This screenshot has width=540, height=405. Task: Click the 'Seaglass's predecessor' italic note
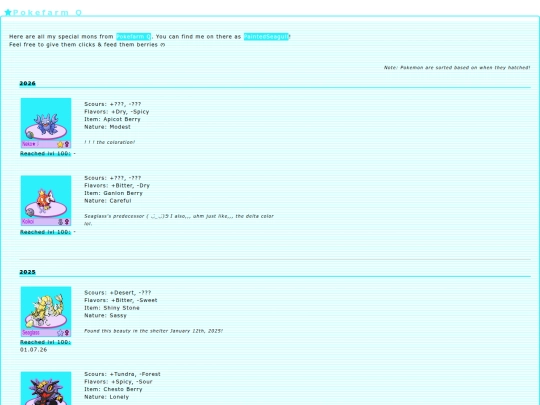coord(179,220)
